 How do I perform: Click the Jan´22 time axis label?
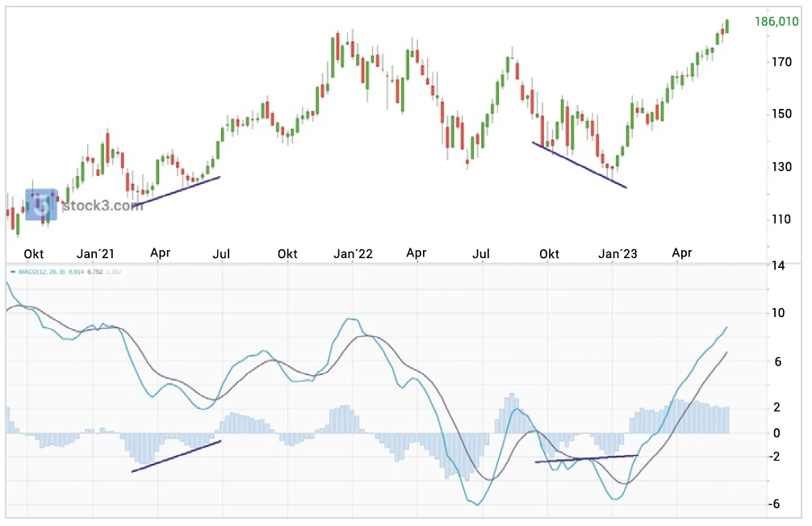[354, 253]
